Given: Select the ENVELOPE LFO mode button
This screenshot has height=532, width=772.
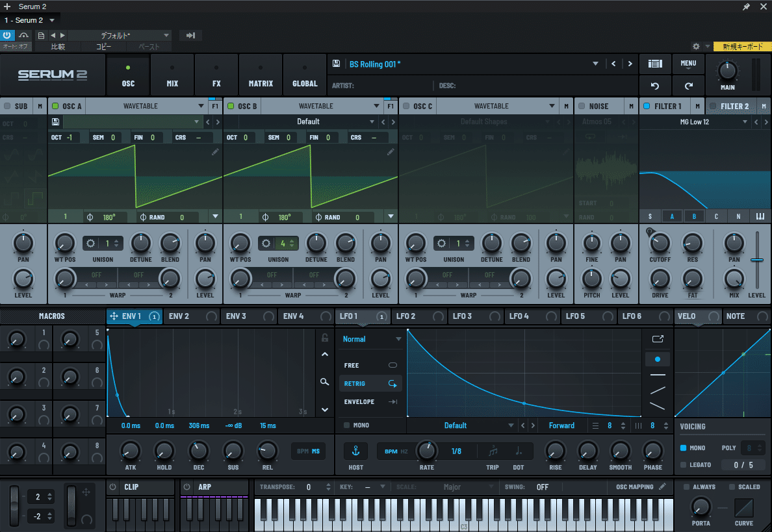Looking at the screenshot, I should [371, 401].
